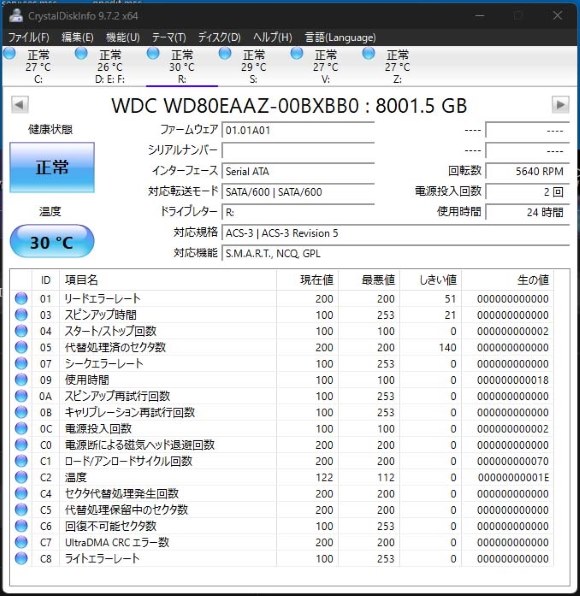Select the R: disk tab
The height and width of the screenshot is (596, 580).
coord(182,67)
